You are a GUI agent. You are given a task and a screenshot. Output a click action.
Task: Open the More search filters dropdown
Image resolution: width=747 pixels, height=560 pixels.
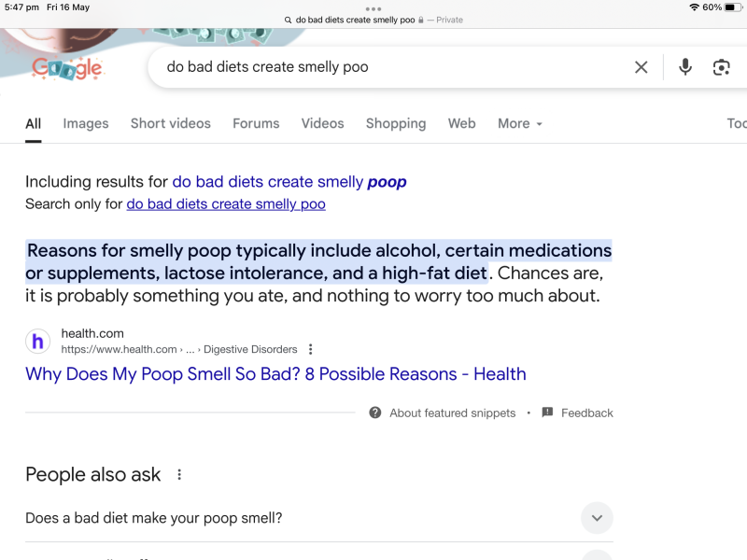[x=520, y=123]
